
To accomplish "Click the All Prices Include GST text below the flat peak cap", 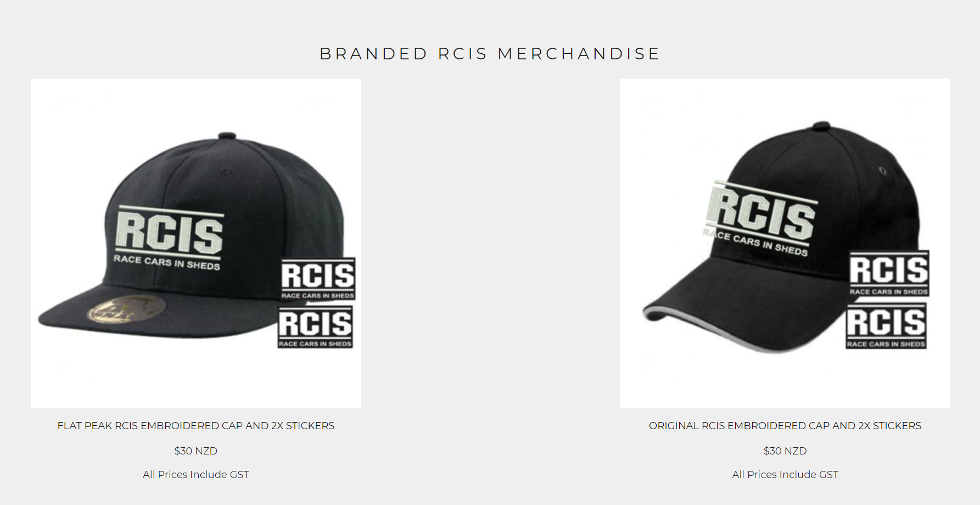I will point(196,475).
